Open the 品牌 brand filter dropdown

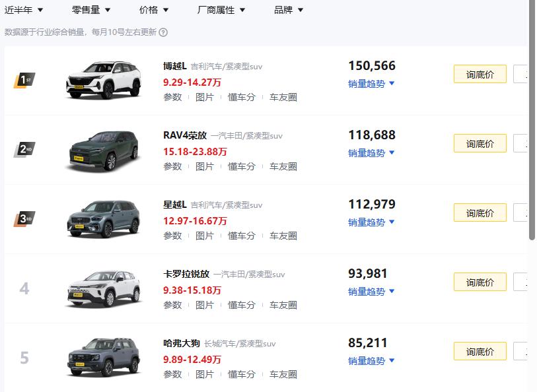[287, 10]
